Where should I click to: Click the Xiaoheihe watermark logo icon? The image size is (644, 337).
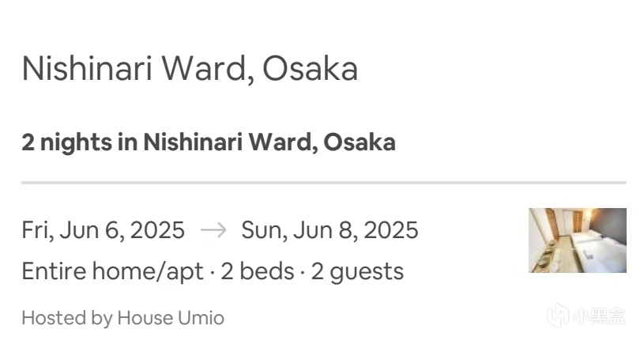(559, 316)
